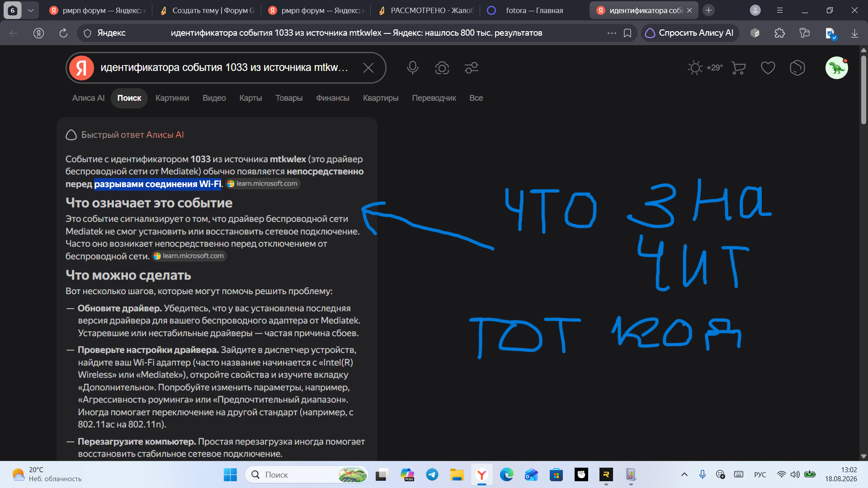868x488 pixels.
Task: Open the 'Переводчик' tab
Action: pos(434,98)
